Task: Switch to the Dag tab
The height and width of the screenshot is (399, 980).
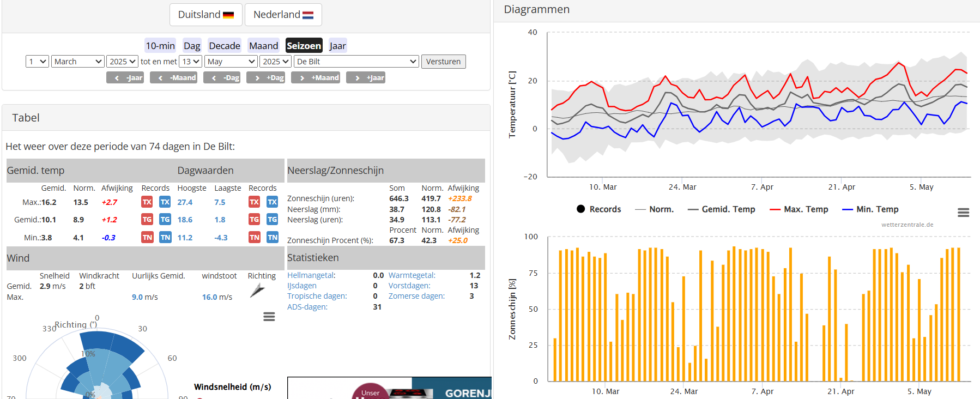Action: click(192, 46)
